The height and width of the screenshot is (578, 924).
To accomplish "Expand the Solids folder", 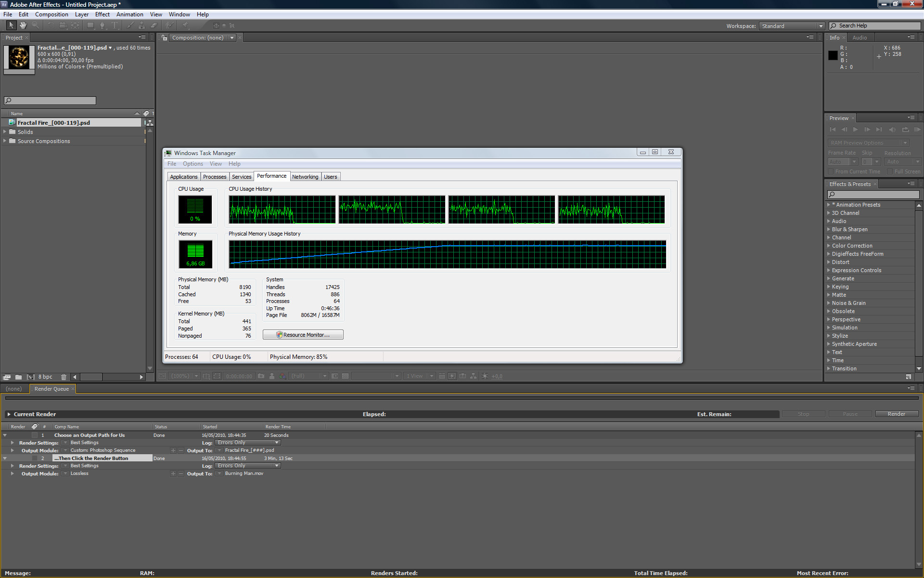I will pyautogui.click(x=5, y=131).
